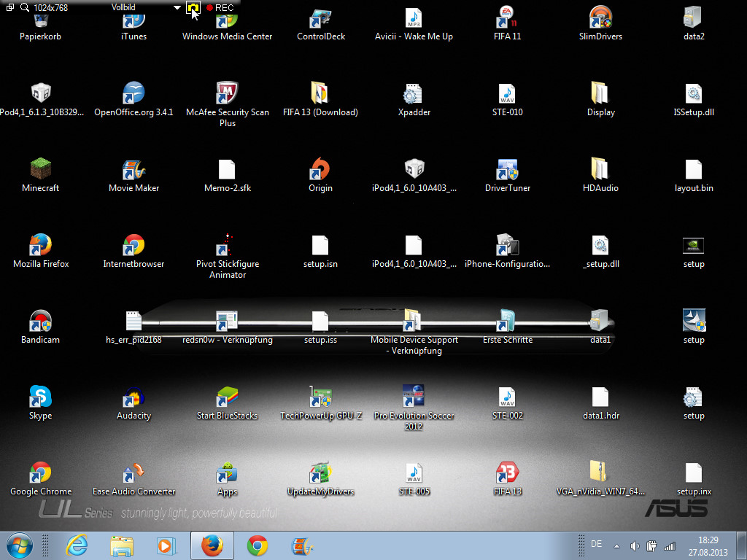Open the Movie Maker desktop shortcut
Screen dimensions: 747x560
(x=134, y=175)
